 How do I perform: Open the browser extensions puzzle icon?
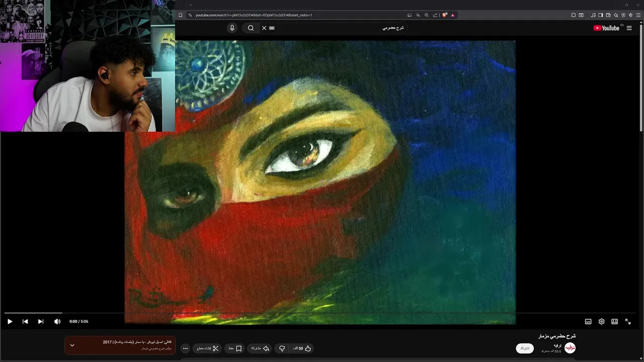574,15
